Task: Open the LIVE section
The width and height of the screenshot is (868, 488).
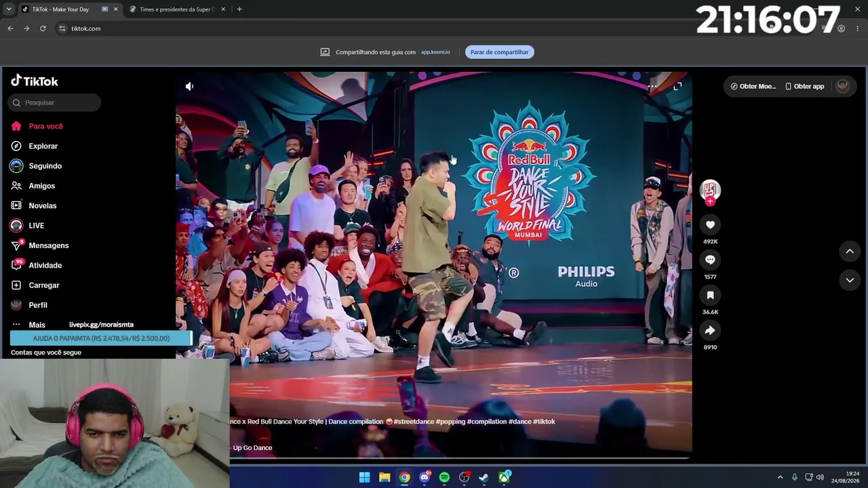Action: [28, 226]
